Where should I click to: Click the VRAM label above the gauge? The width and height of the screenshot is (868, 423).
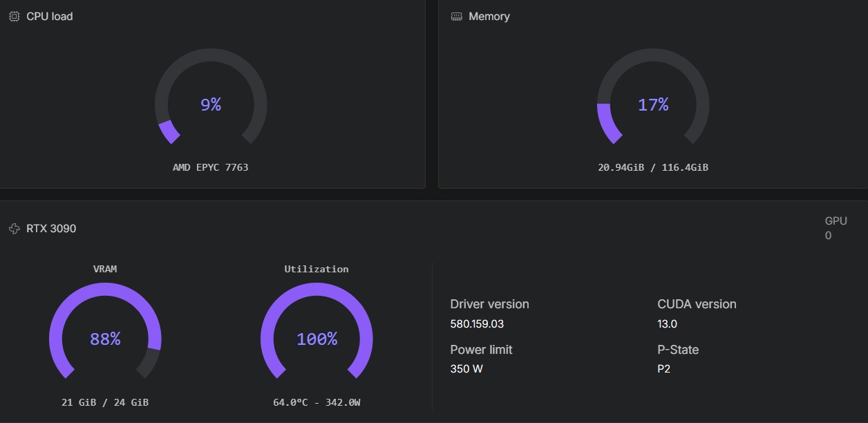pos(105,269)
